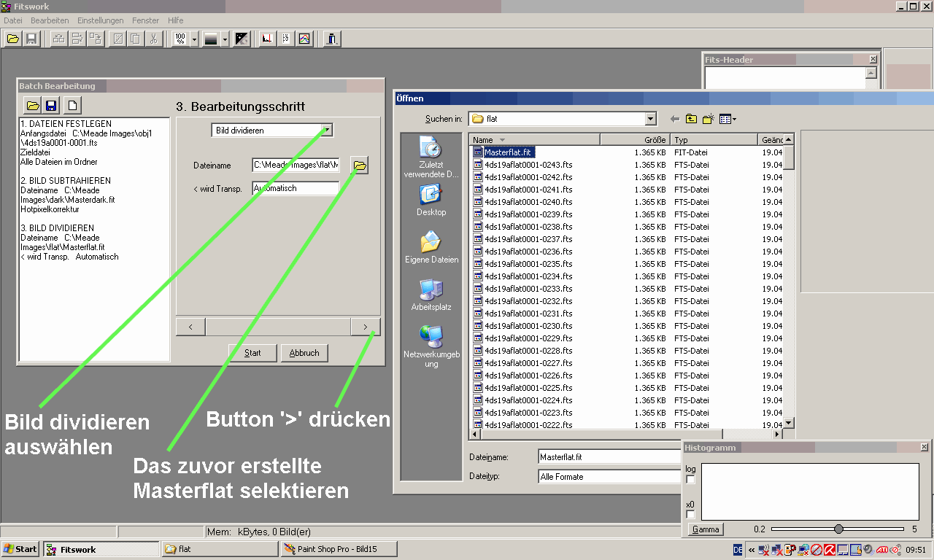Click the Gamma slider handle
This screenshot has height=560, width=934.
[838, 529]
